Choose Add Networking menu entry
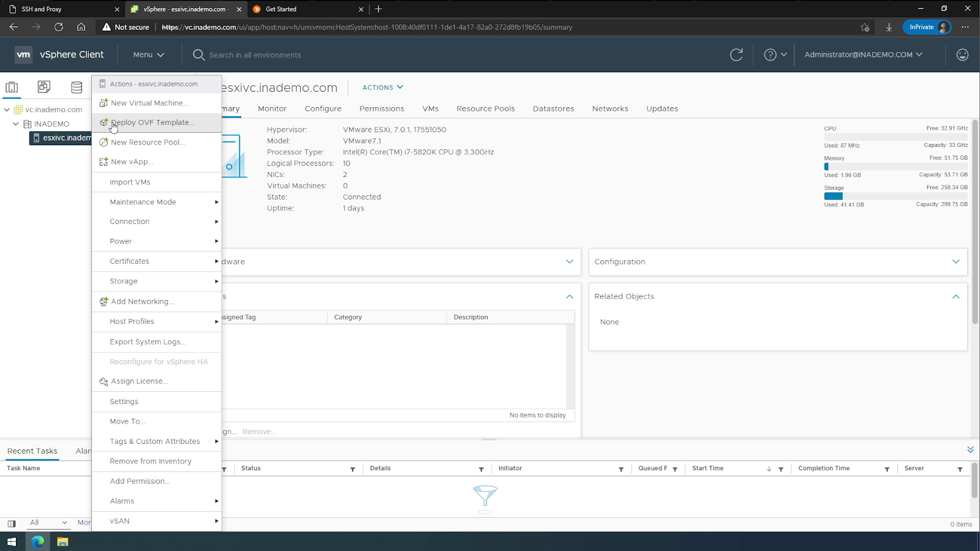The height and width of the screenshot is (551, 980). [x=157, y=301]
